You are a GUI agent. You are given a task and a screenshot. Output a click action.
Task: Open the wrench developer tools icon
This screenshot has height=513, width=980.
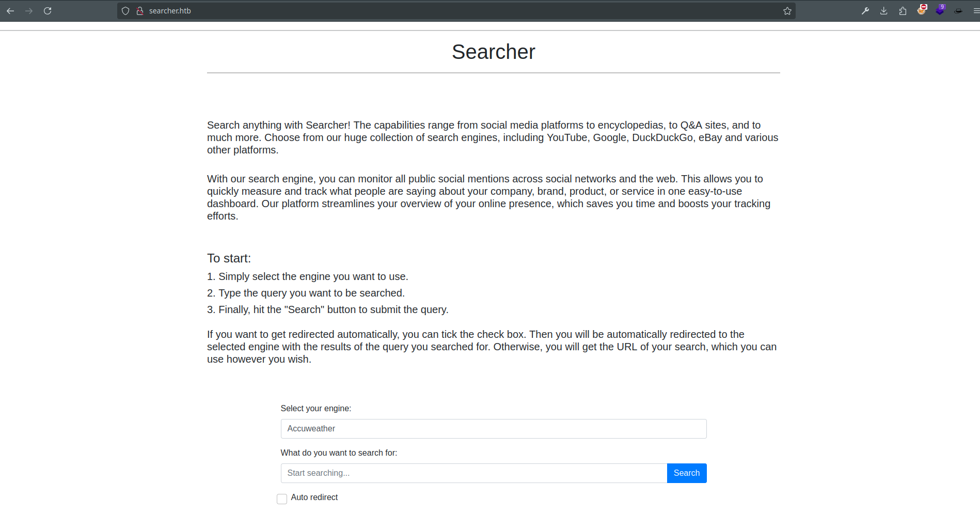tap(865, 11)
